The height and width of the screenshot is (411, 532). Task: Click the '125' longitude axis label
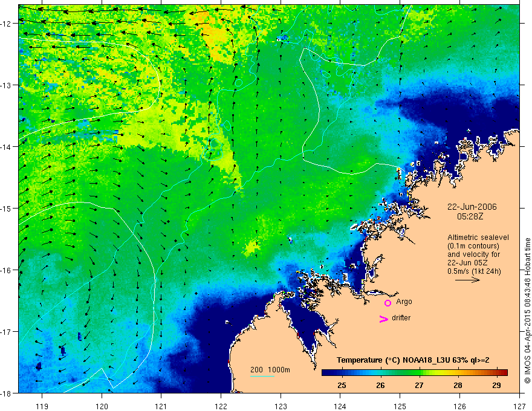tap(400, 406)
